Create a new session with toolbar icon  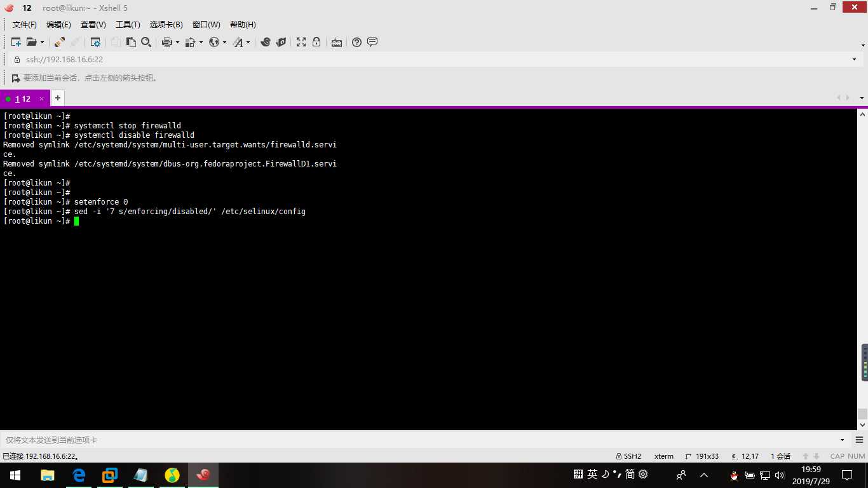coord(17,42)
